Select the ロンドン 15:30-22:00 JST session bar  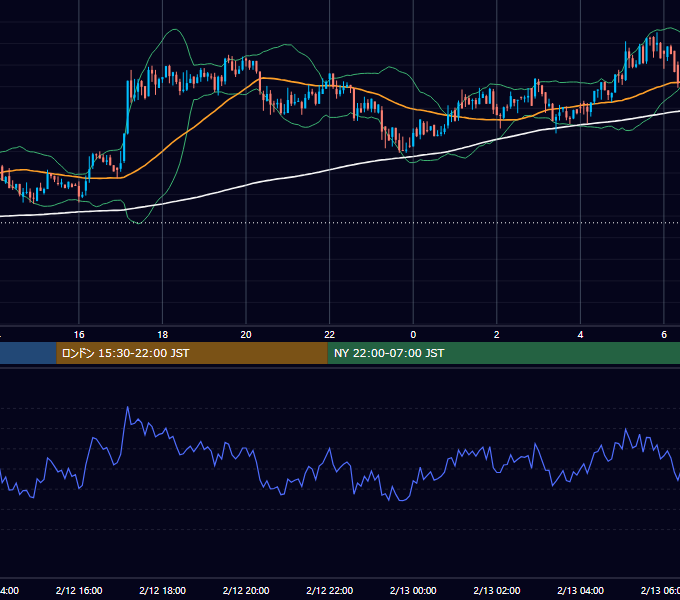[192, 353]
